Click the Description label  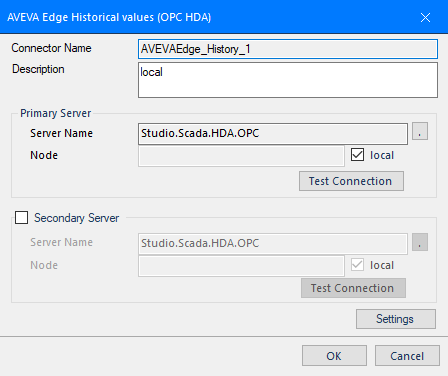pos(38,69)
